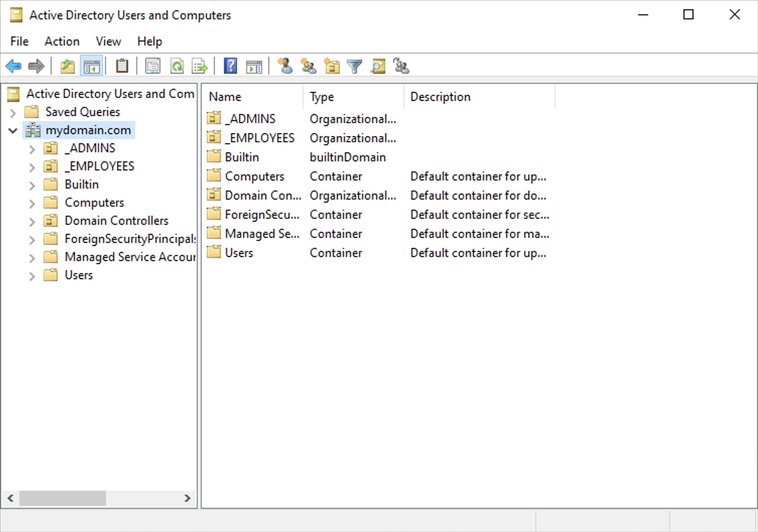The height and width of the screenshot is (532, 758).
Task: Open Help with the blue question mark icon
Action: tap(230, 66)
